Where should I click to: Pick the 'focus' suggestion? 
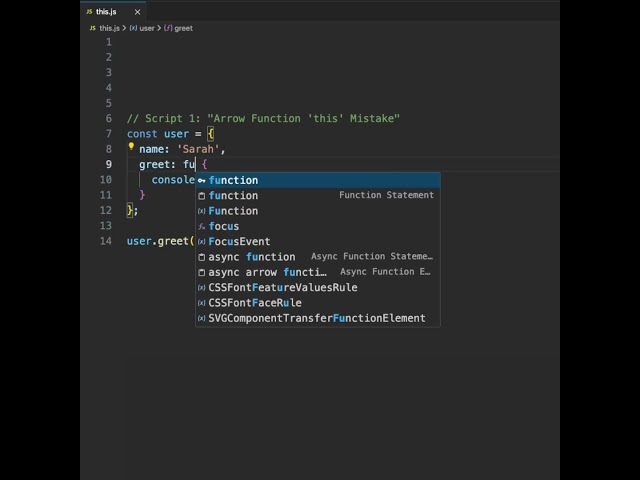point(318,226)
